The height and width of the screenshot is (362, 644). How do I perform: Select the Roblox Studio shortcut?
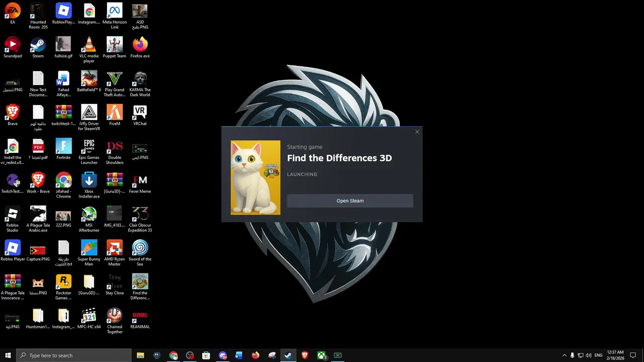tap(13, 219)
